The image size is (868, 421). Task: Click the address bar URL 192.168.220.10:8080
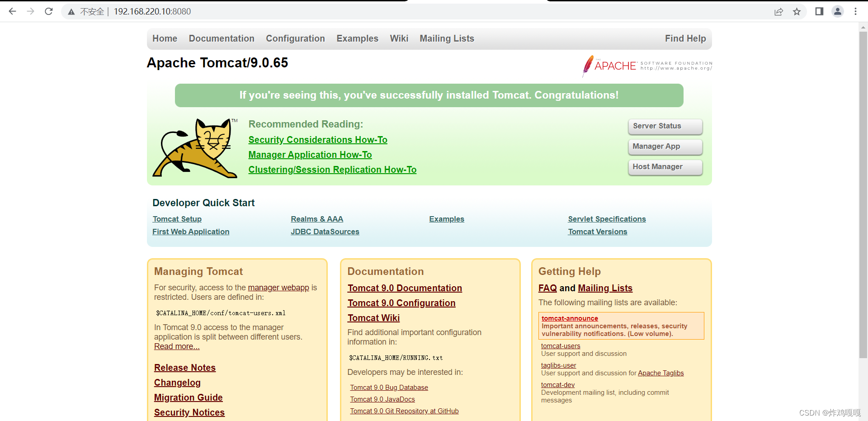click(152, 11)
